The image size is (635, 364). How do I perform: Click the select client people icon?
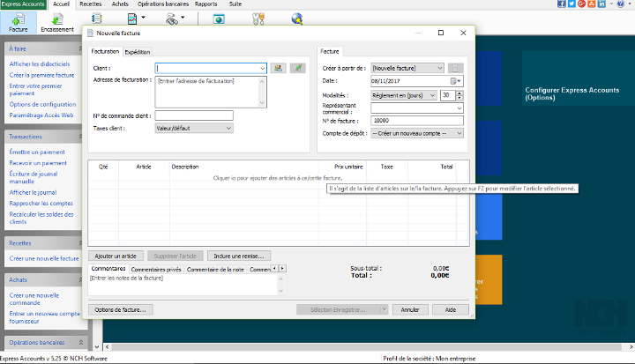278,68
